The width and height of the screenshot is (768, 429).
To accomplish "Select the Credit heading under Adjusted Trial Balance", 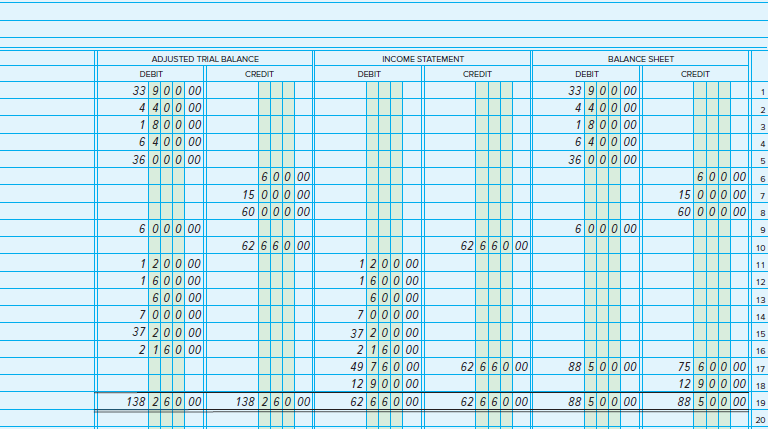I will (x=259, y=74).
